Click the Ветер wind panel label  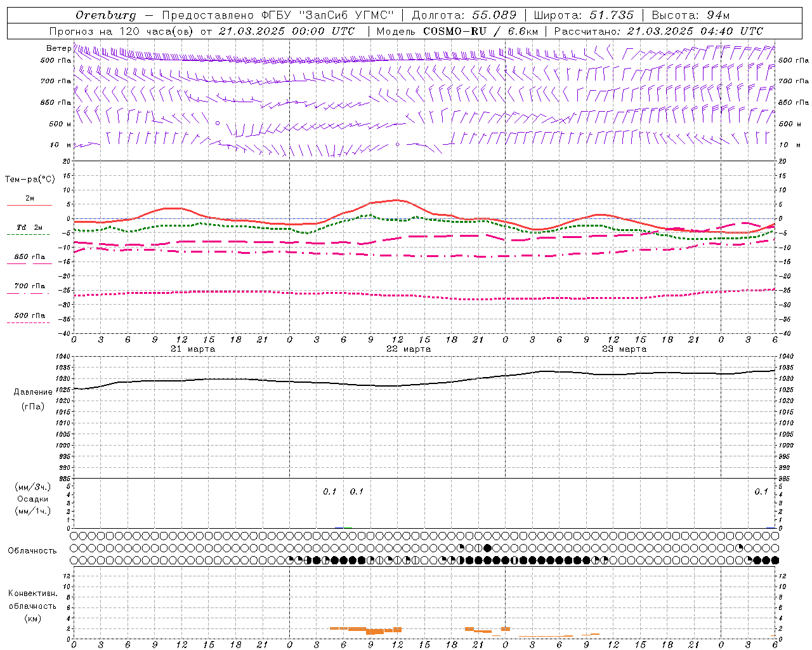(58, 48)
